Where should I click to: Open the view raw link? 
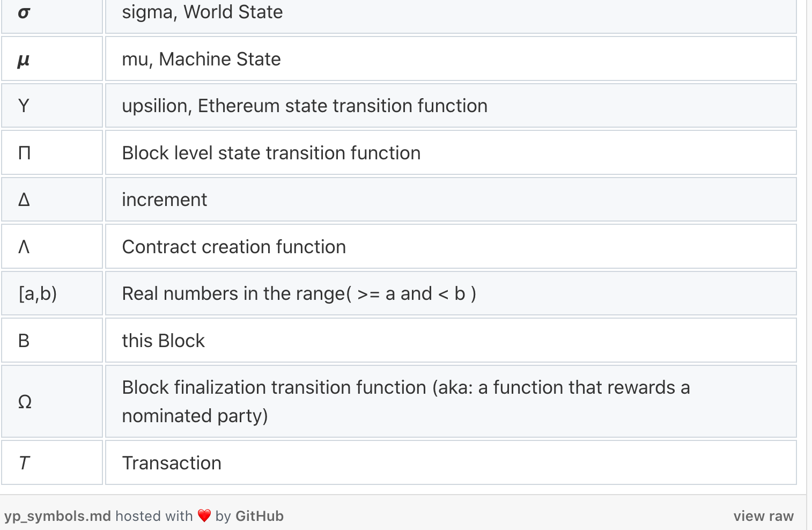tap(763, 516)
